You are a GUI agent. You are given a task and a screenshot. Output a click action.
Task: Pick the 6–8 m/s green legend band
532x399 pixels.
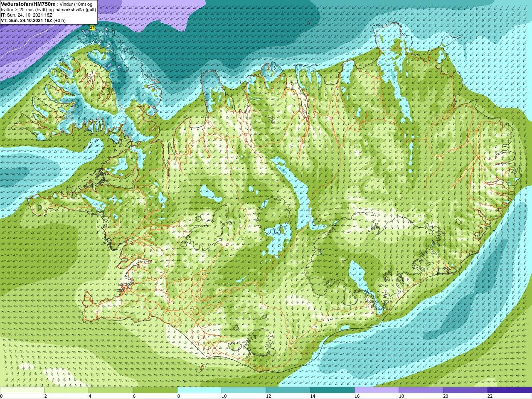click(x=155, y=390)
